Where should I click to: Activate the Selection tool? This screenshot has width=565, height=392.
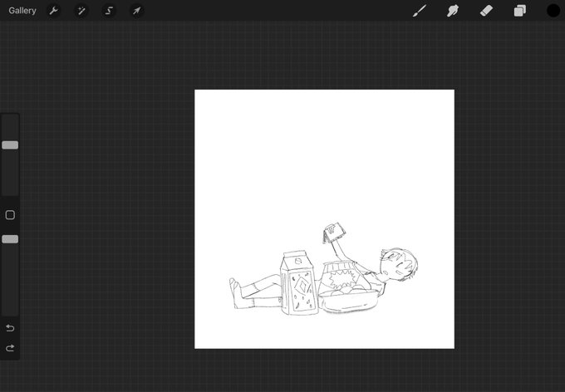coord(109,11)
